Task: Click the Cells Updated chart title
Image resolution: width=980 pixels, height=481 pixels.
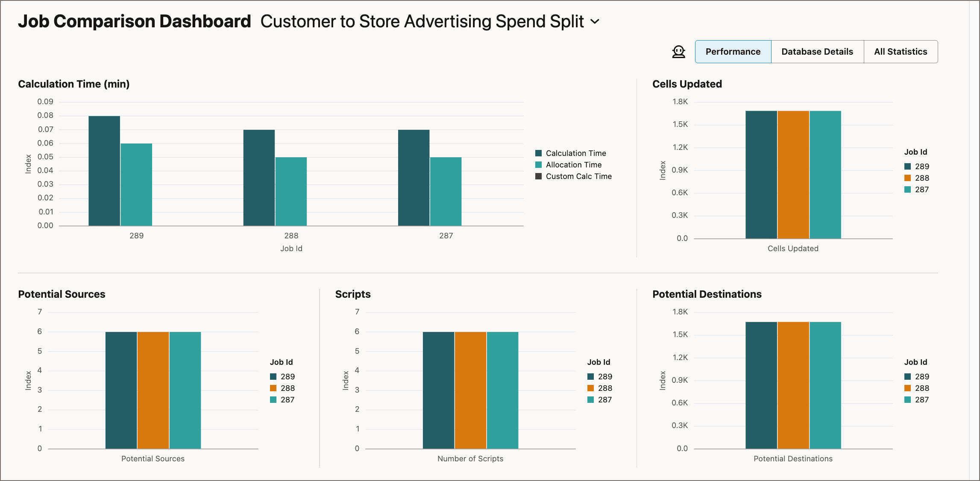Action: 687,84
